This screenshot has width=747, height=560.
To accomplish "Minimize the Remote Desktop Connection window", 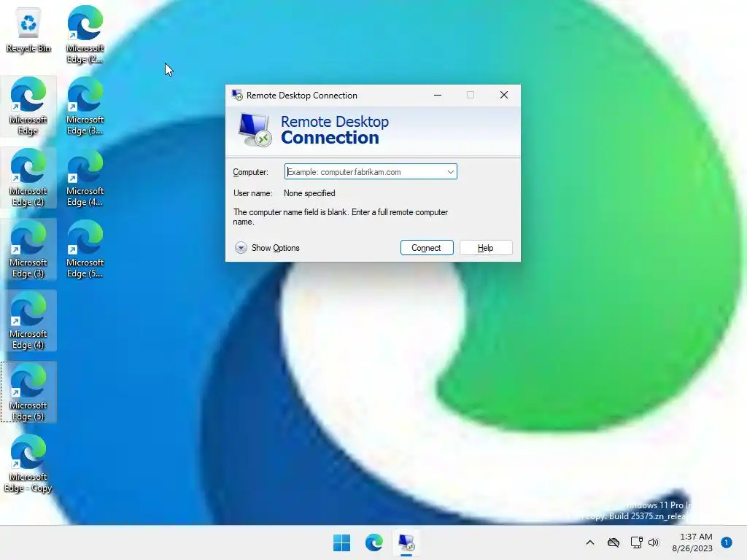I will [x=438, y=95].
